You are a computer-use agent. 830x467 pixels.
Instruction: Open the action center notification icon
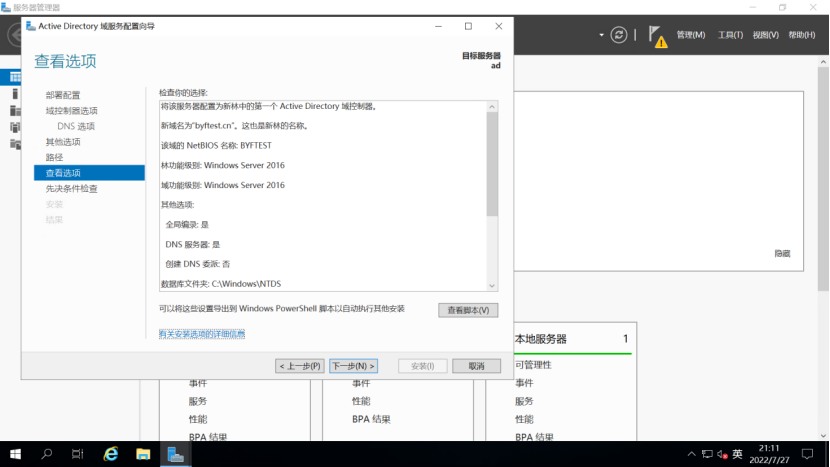pos(807,454)
